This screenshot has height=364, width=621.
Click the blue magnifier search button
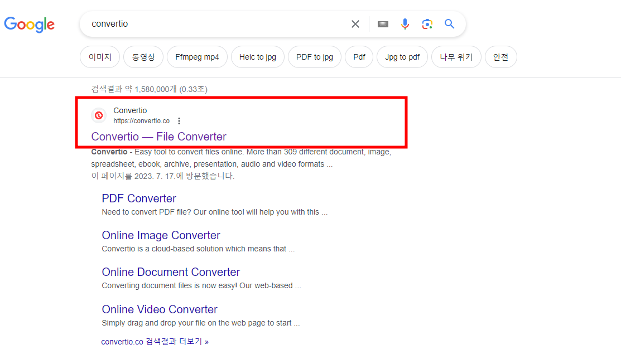(x=449, y=24)
